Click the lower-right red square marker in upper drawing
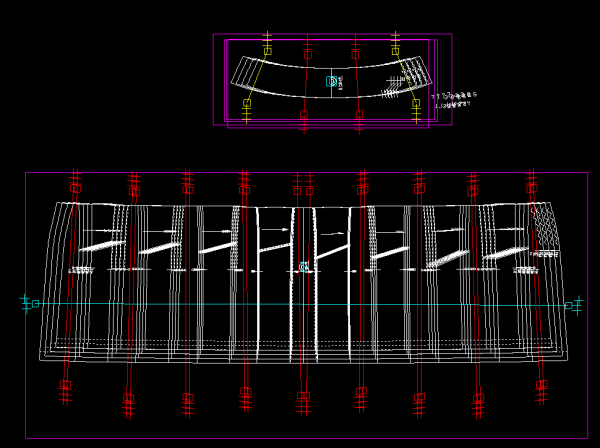This screenshot has height=448, width=600. coord(359,114)
